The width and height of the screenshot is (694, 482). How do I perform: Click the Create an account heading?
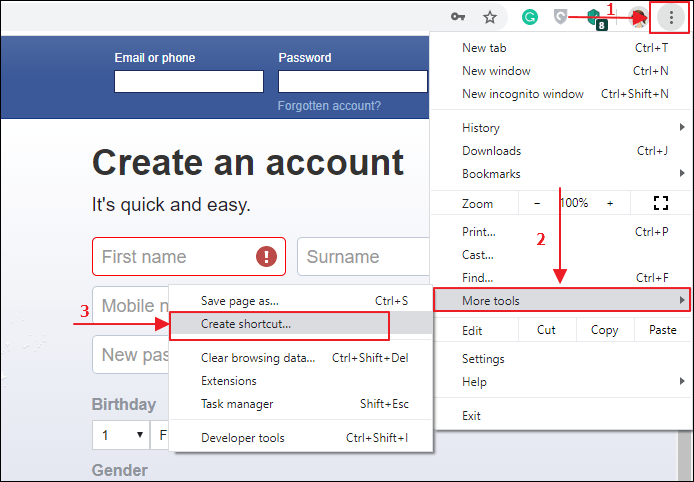pos(248,162)
